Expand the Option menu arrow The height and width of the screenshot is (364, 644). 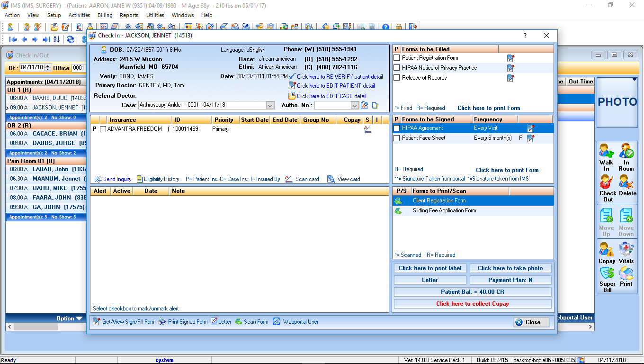click(x=79, y=318)
